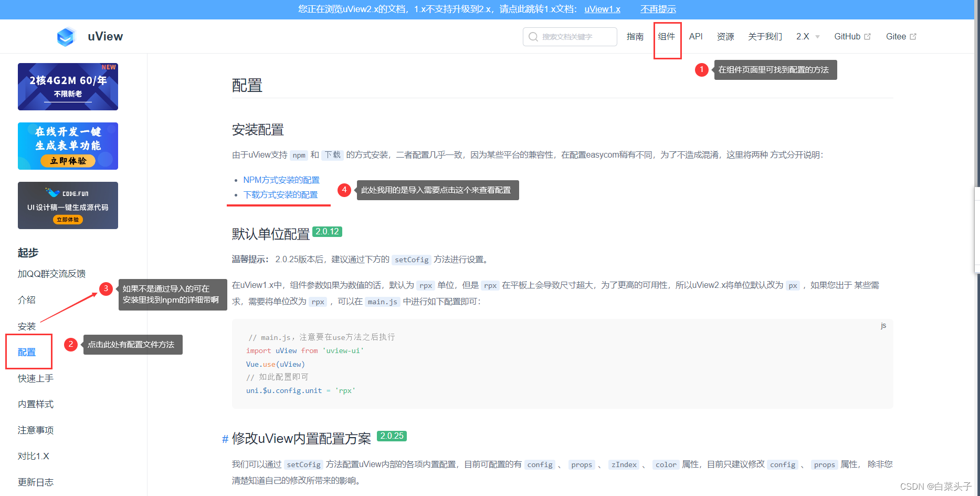
Task: Select 安装 in the sidebar
Action: click(x=27, y=326)
